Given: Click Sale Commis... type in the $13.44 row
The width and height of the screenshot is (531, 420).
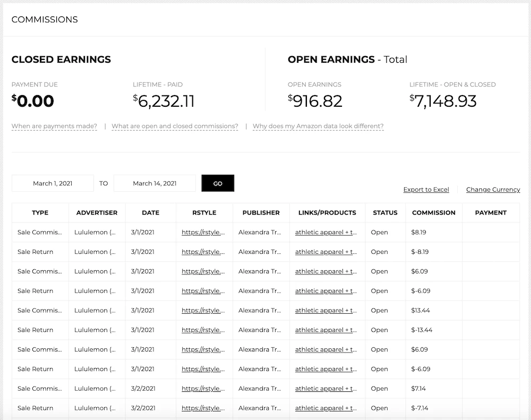Looking at the screenshot, I should [x=40, y=311].
